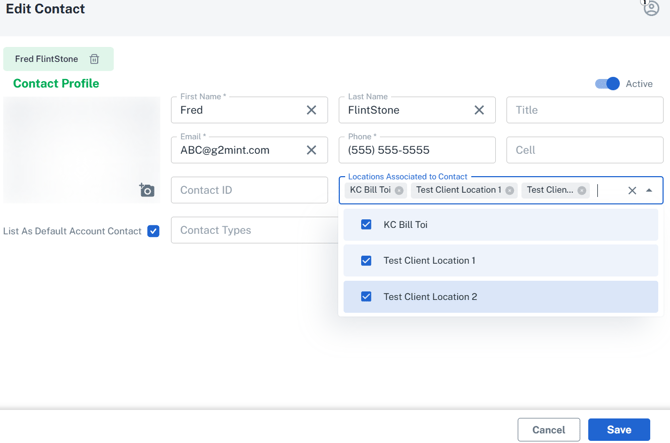Select the Fred FlintStone contact tab

click(x=47, y=59)
